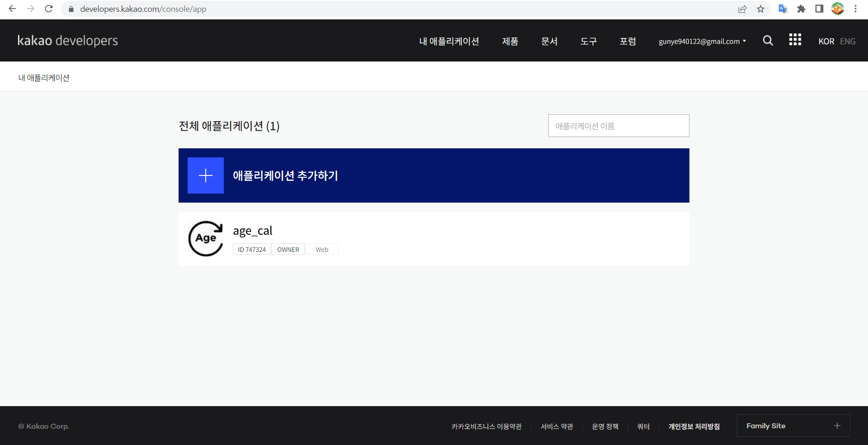The width and height of the screenshot is (868, 445).
Task: Expand the Family Site dropdown
Action: click(793, 426)
